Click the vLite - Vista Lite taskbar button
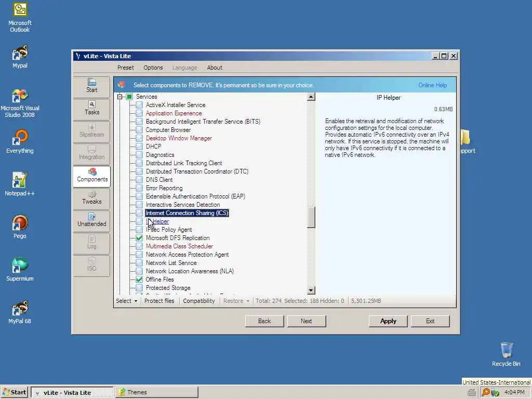Screen dimensions: 532x399 (72, 393)
